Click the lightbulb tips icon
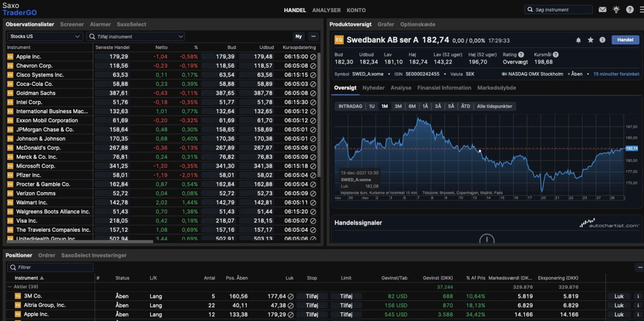This screenshot has height=321, width=644. (616, 10)
